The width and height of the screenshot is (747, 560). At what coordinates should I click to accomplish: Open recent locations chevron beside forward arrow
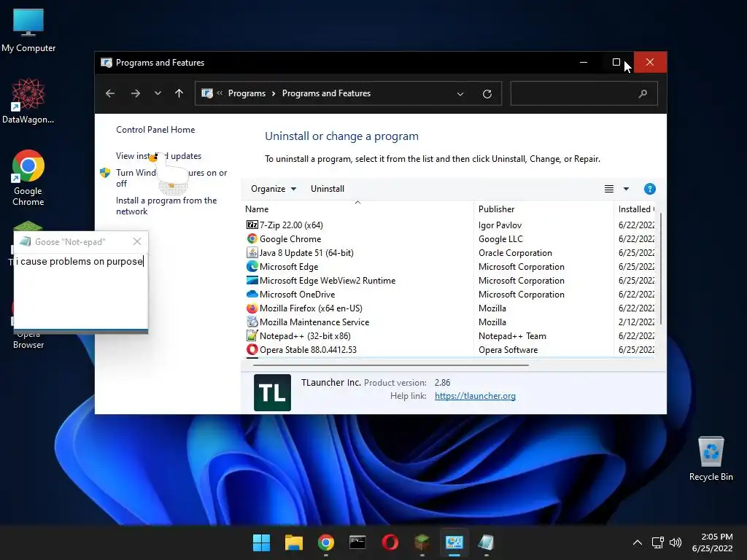[x=158, y=93]
